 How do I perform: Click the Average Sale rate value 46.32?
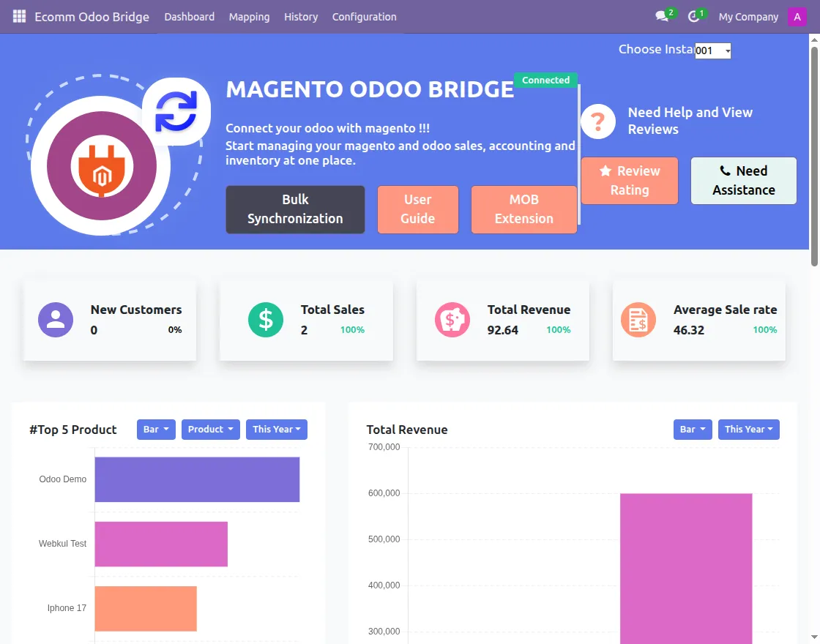[x=689, y=330]
